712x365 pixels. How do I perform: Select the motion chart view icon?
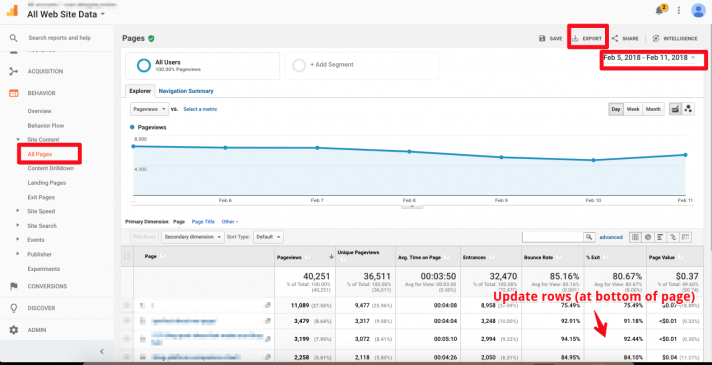(688, 109)
